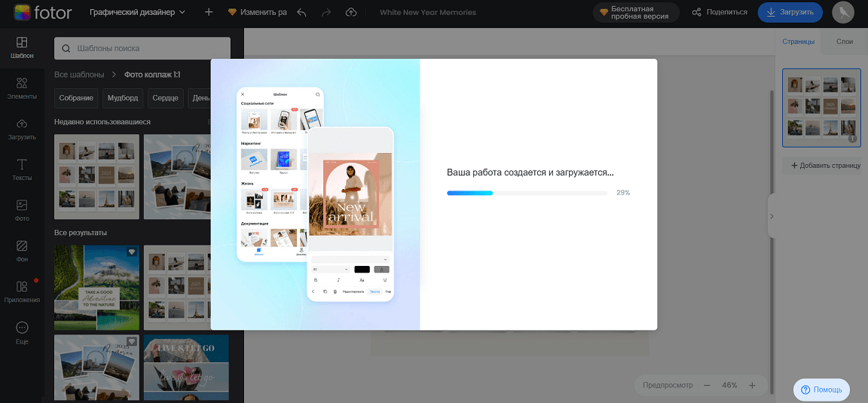This screenshot has width=868, height=403.
Task: Open Live & Let Go template
Action: pyautogui.click(x=186, y=368)
